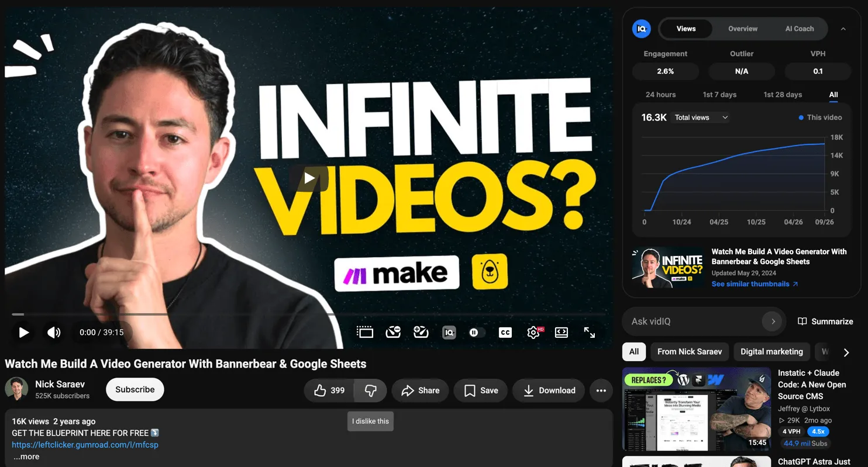Click the 4.5x outlier badge
Viewport: 868px width, 467px height.
pos(818,431)
